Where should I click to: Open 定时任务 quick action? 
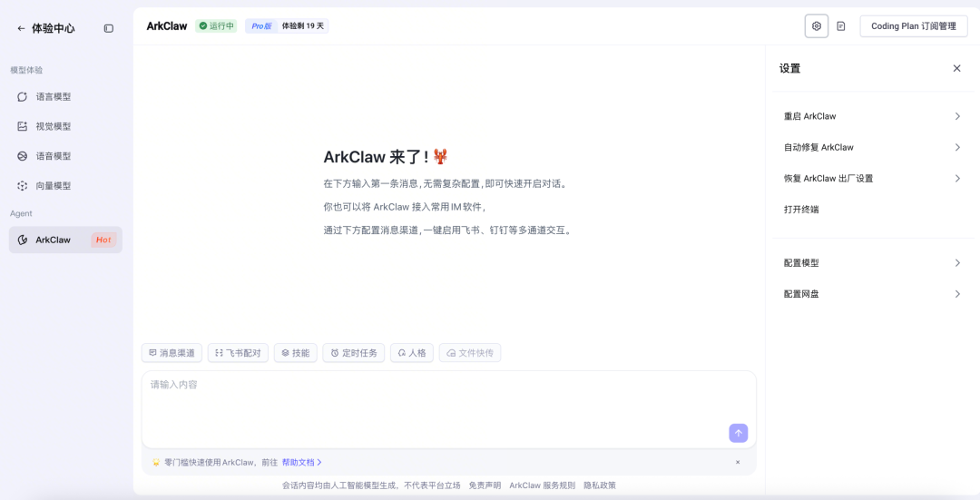[354, 352]
